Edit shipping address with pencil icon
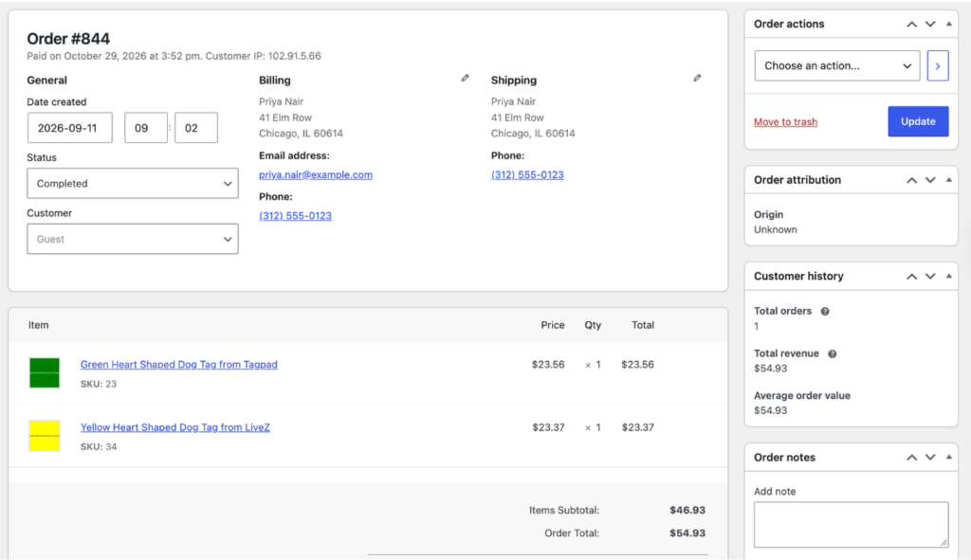 click(x=697, y=78)
